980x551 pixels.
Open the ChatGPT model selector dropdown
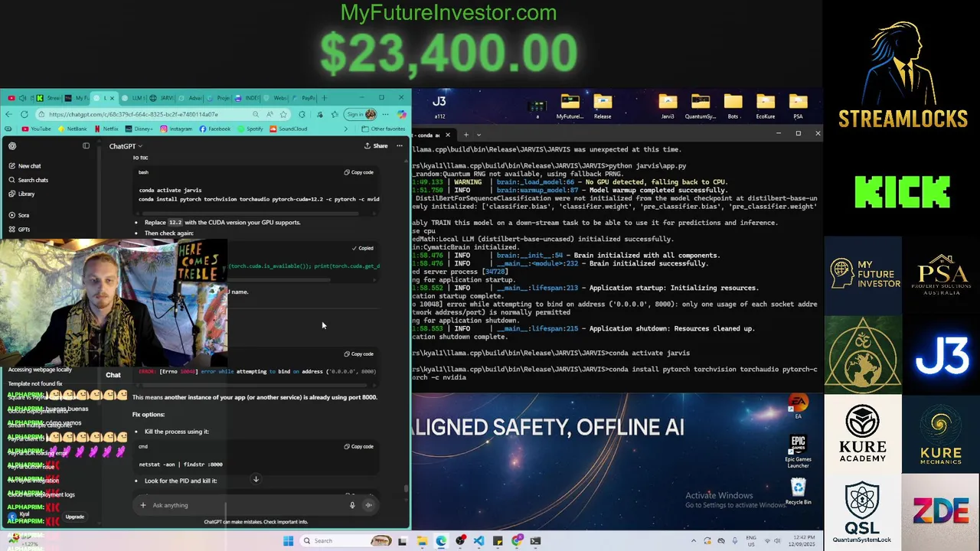click(126, 146)
